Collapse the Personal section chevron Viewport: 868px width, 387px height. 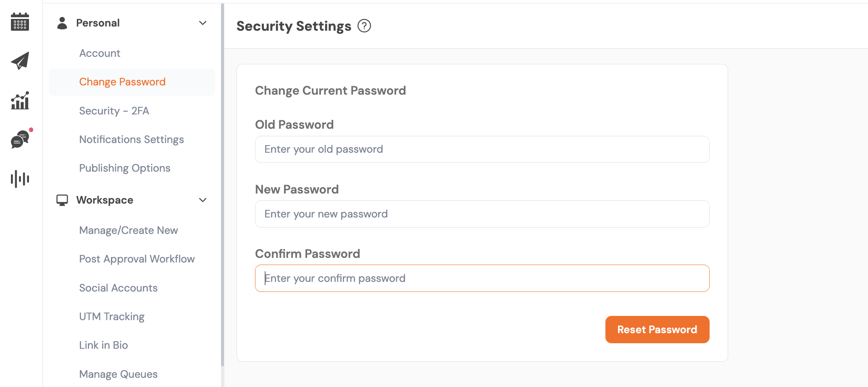(x=203, y=23)
